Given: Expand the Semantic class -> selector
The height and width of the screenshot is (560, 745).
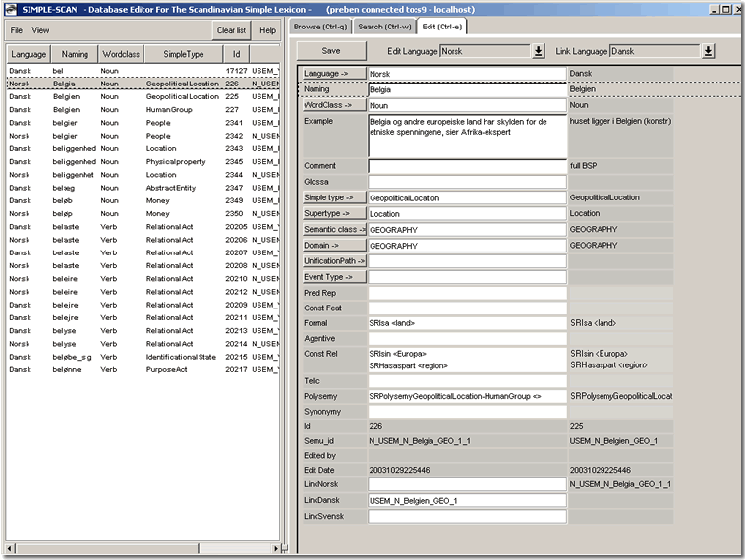Looking at the screenshot, I should tap(333, 229).
